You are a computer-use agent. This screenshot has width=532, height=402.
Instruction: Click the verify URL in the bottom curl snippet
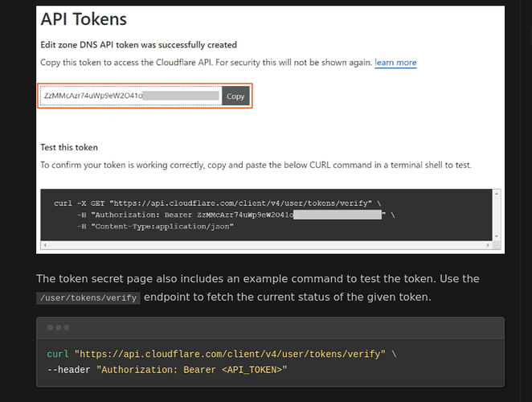(x=230, y=354)
